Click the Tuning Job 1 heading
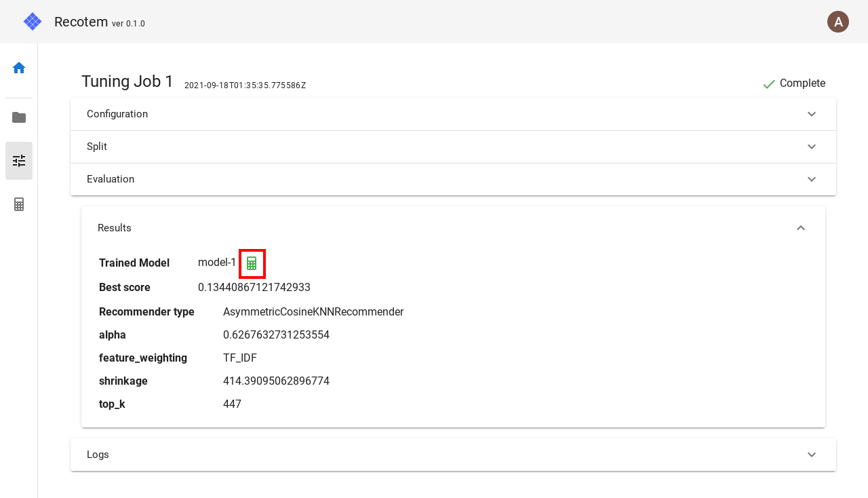The image size is (868, 498). (127, 81)
